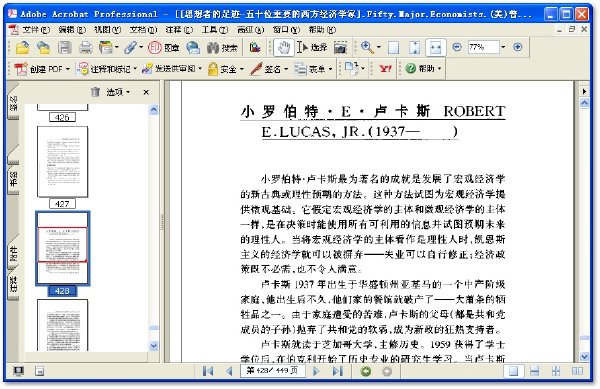This screenshot has height=389, width=600.
Task: Click the red 图章 stamp tool icon
Action: click(163, 47)
